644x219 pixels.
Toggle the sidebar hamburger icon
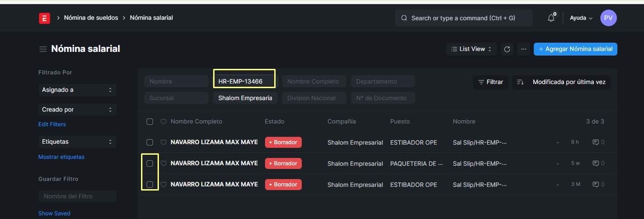(x=43, y=49)
